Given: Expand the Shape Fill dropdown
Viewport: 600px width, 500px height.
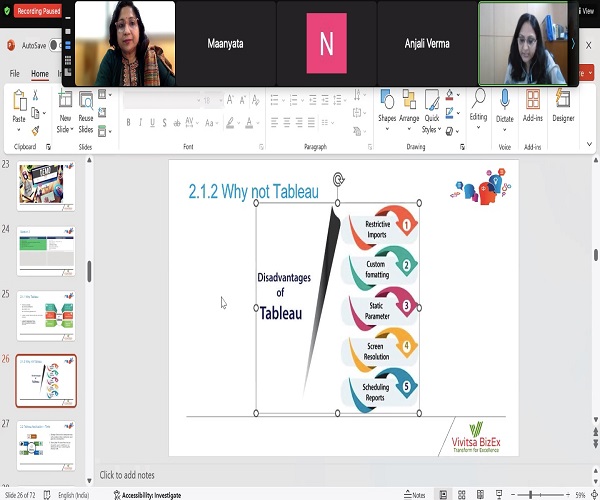Looking at the screenshot, I should coord(458,94).
